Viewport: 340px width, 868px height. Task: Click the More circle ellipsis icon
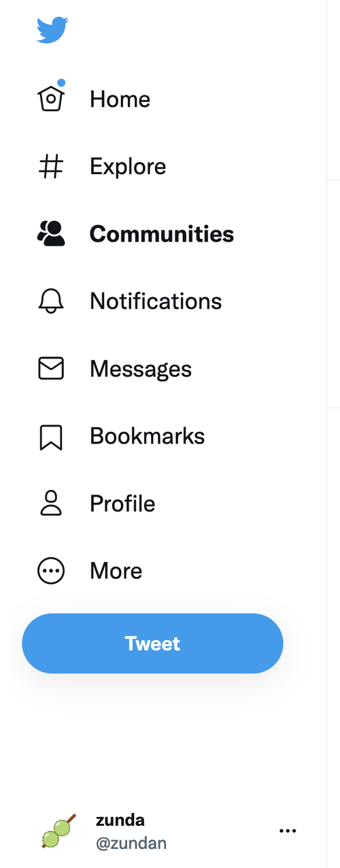51,571
